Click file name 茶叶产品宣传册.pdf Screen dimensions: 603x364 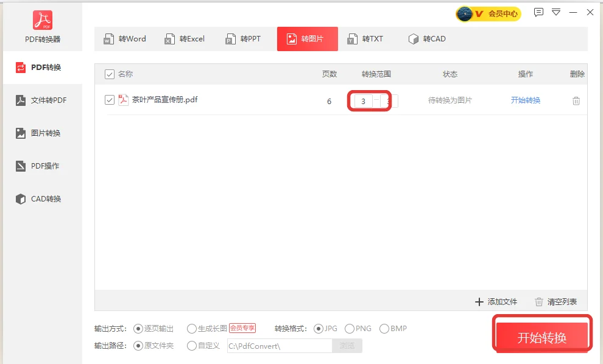pos(164,100)
